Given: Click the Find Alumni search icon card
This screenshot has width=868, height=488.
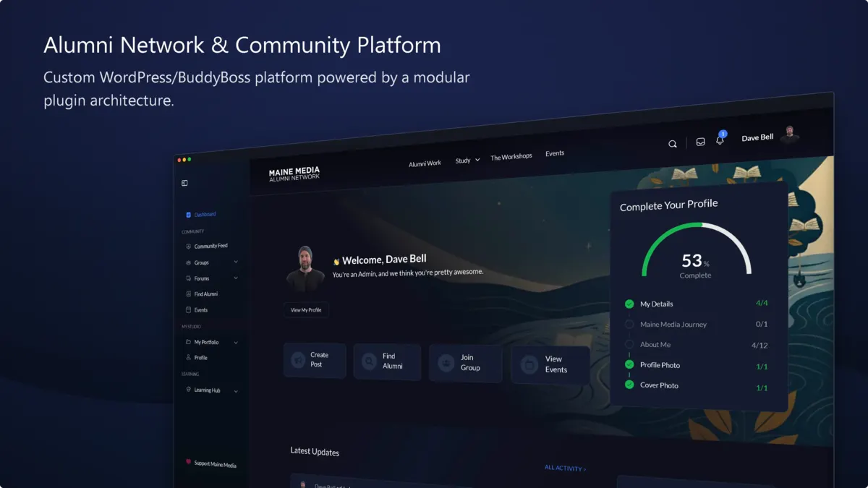Looking at the screenshot, I should (x=369, y=361).
